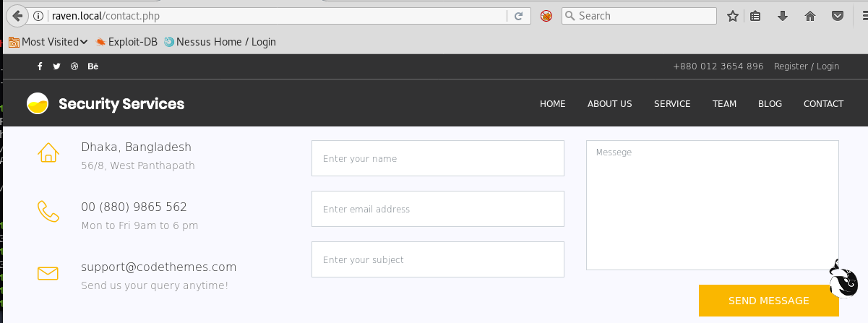Click the Pocket icon in the toolbar
The width and height of the screenshot is (868, 323).
coord(838,16)
